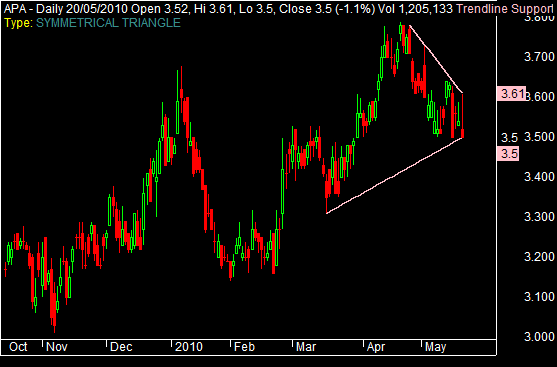
Task: Click the Mar label on date axis
Action: tap(306, 347)
